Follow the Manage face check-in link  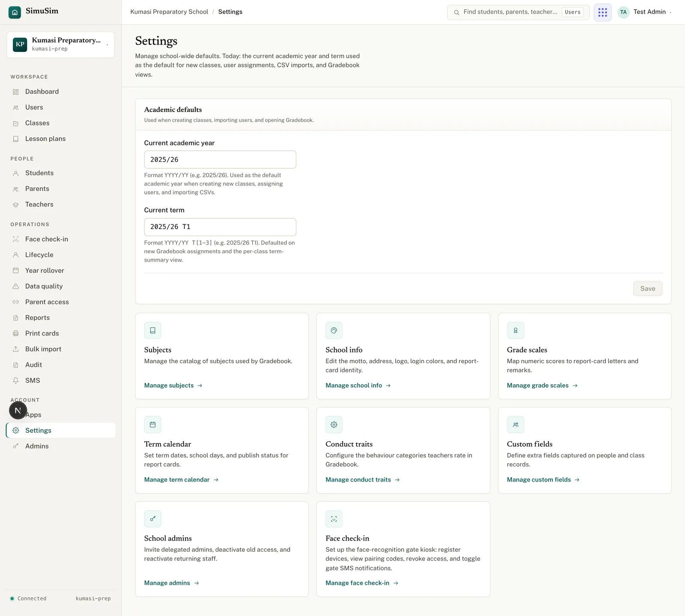coord(362,583)
